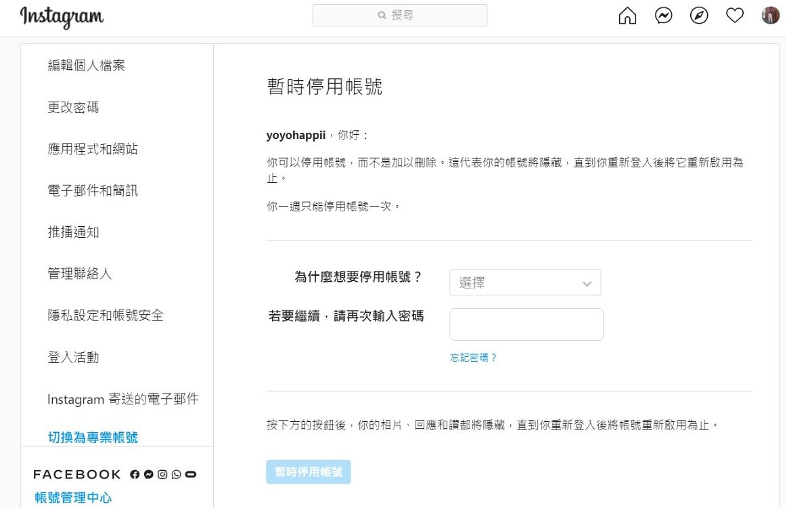Viewport: 812px width, 508px height.
Task: Click the Instagram icon in the footer
Action: [x=162, y=474]
